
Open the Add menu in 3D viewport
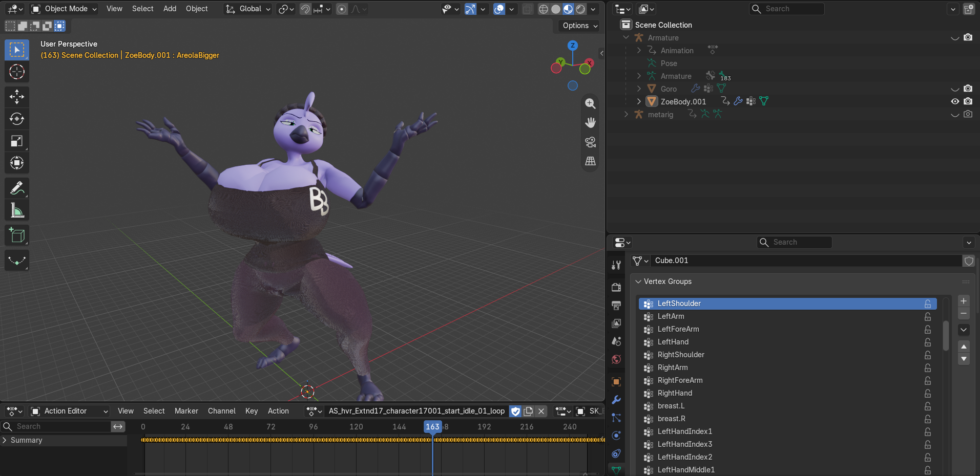click(170, 9)
